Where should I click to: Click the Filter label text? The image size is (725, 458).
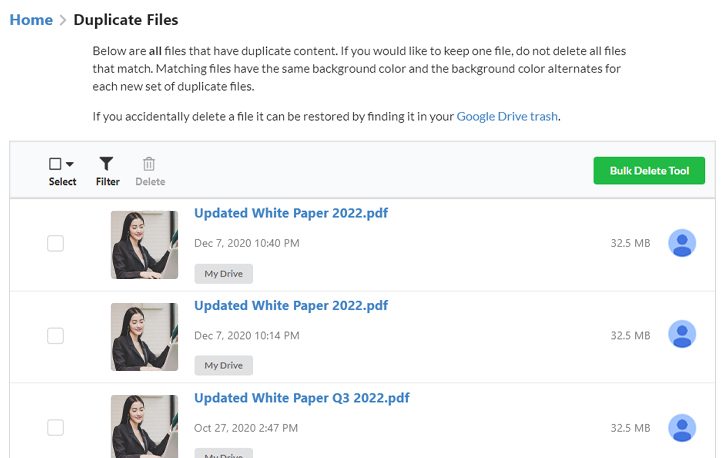coord(107,182)
